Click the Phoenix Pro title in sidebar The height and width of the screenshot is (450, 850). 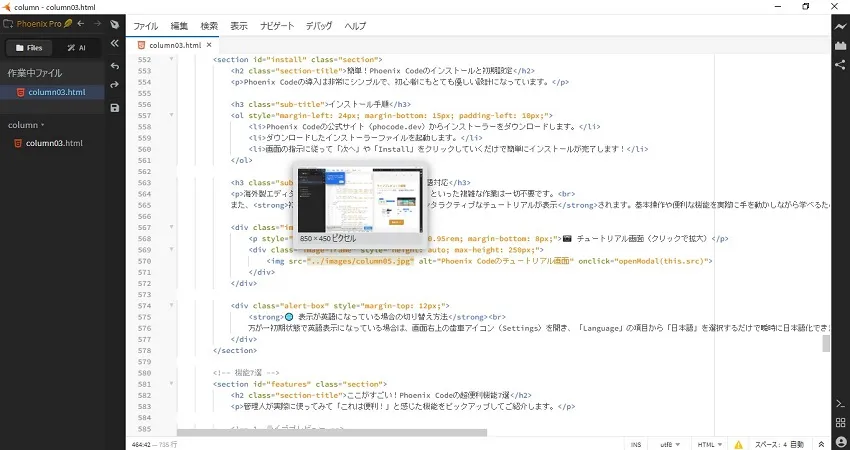(x=39, y=24)
